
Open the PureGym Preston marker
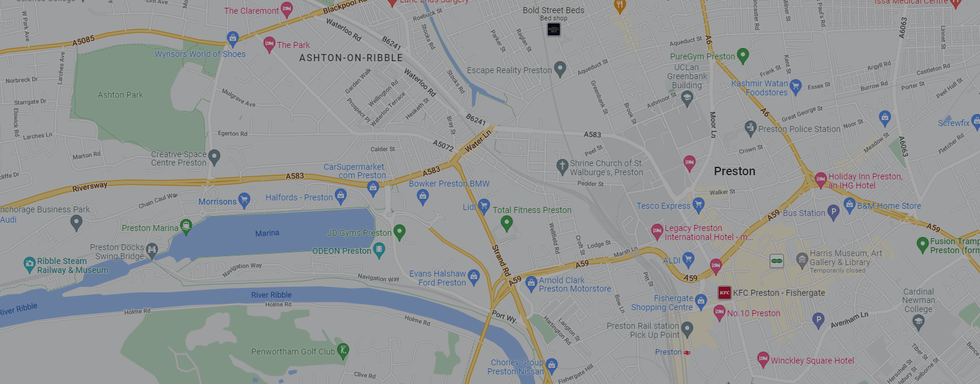(x=743, y=56)
